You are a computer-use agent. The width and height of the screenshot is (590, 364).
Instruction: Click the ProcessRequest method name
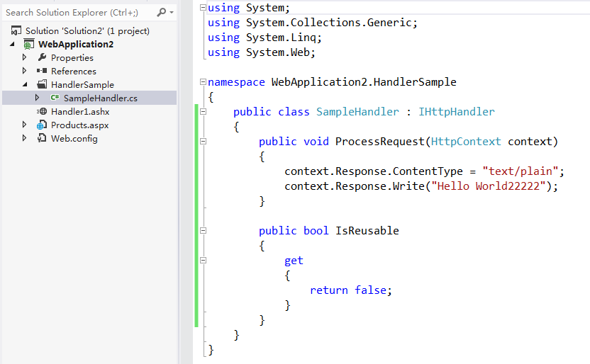(379, 142)
